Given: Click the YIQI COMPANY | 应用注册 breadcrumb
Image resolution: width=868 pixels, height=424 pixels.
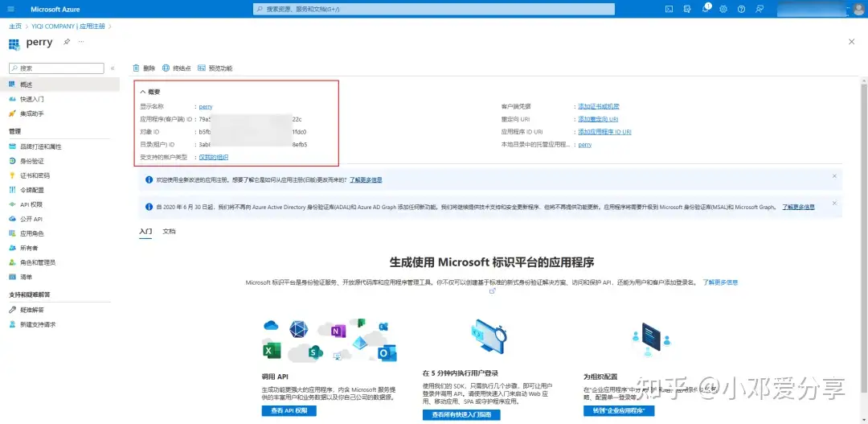Looking at the screenshot, I should tap(68, 26).
